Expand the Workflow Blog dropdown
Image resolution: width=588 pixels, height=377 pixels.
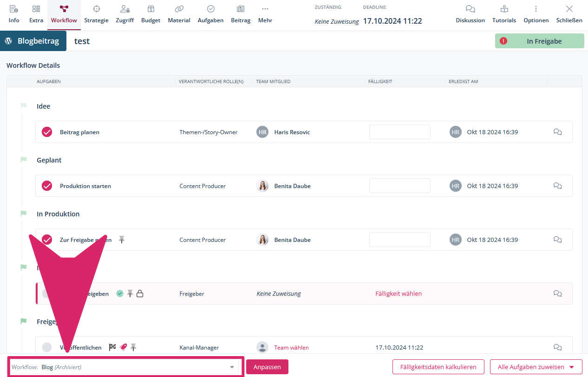[x=232, y=367]
